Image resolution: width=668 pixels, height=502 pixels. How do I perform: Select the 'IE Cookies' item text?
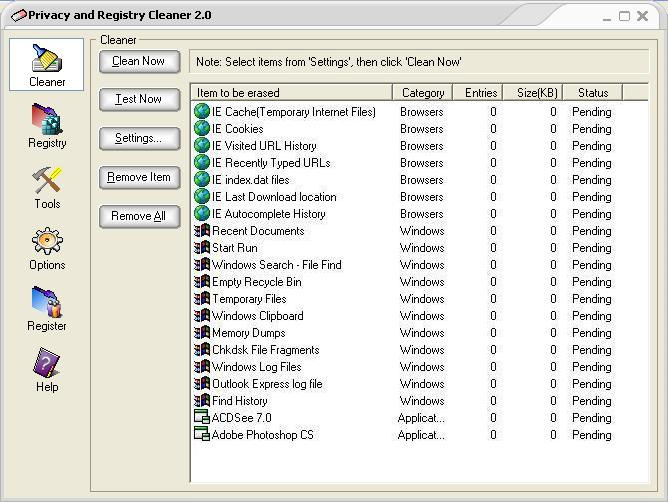point(238,129)
